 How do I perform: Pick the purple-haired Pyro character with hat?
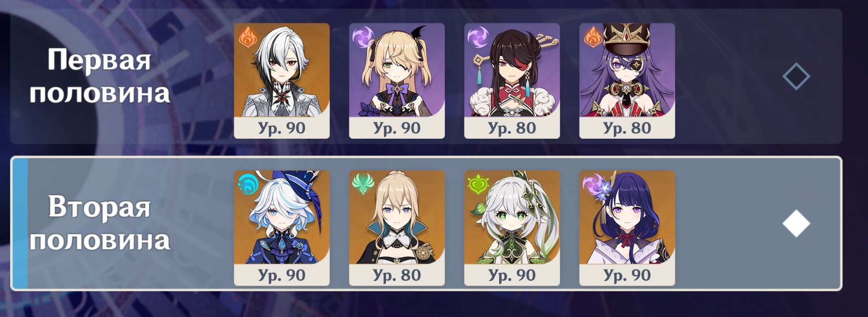(627, 81)
